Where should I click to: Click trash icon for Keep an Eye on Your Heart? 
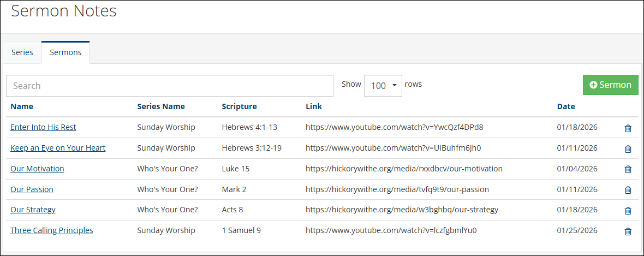point(628,149)
